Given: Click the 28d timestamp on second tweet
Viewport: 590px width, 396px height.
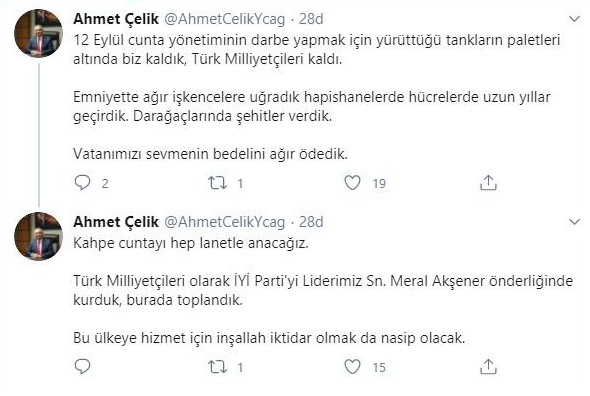Looking at the screenshot, I should point(311,222).
